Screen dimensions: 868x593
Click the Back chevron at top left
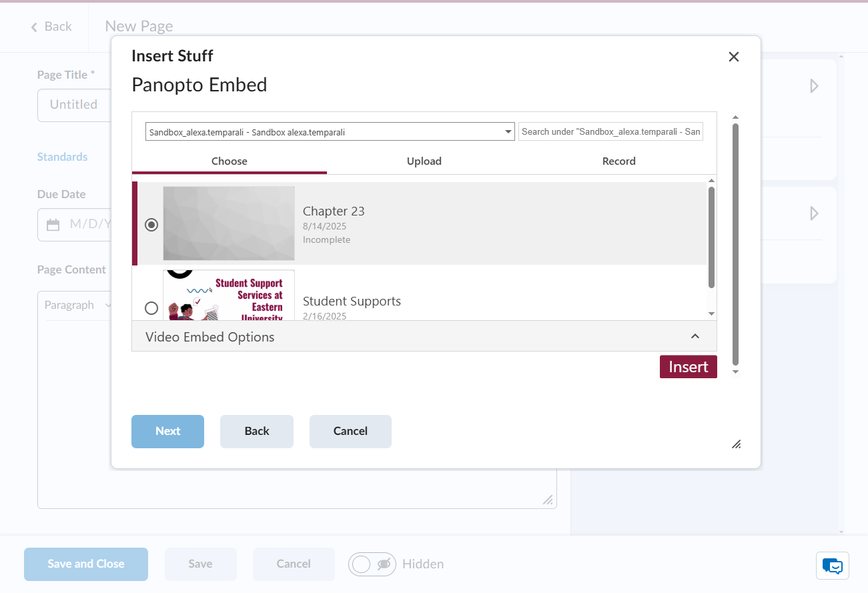pos(35,27)
